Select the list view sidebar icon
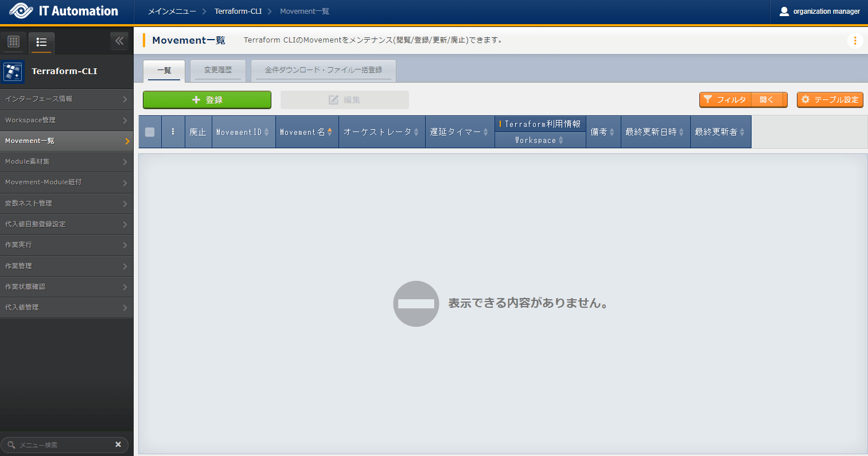This screenshot has width=868, height=456. point(41,42)
